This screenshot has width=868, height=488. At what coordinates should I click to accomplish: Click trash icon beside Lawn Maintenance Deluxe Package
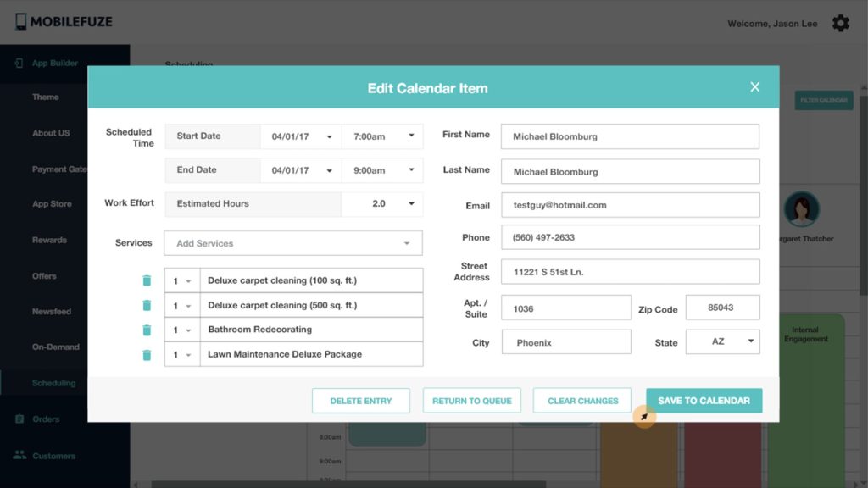point(147,355)
